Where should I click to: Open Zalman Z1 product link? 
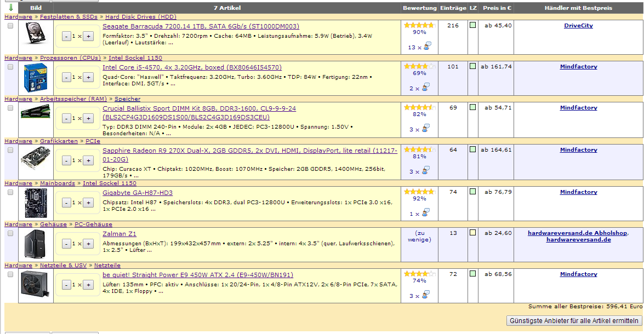point(119,234)
